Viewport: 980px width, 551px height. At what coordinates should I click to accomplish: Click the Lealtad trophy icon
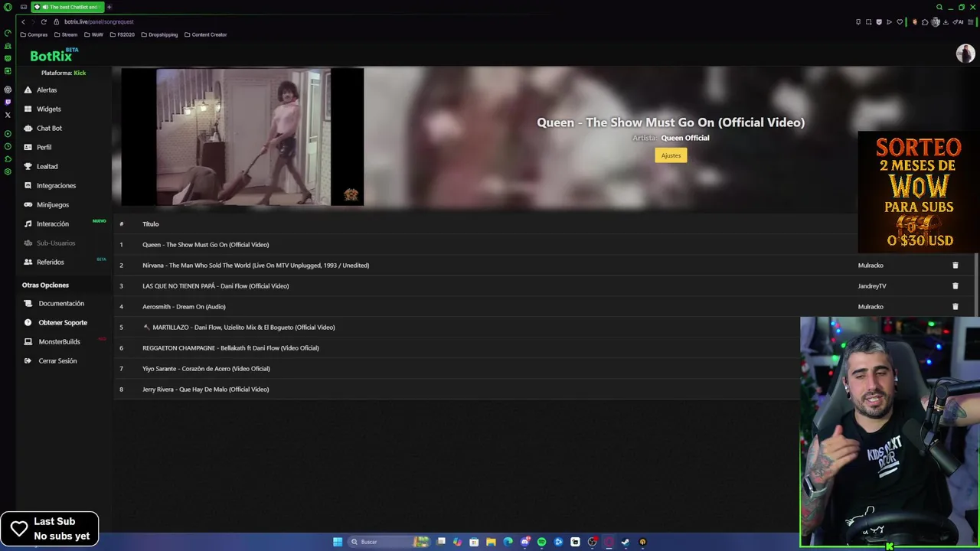click(x=28, y=166)
